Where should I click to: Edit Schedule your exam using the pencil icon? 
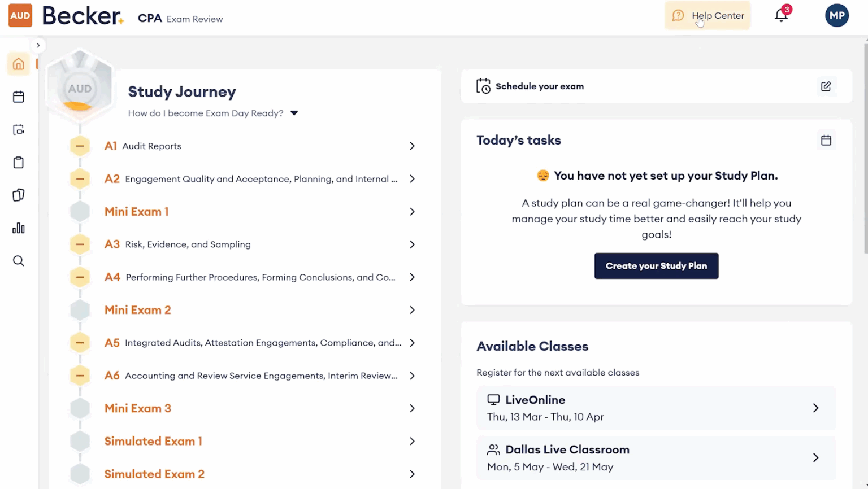pyautogui.click(x=826, y=86)
